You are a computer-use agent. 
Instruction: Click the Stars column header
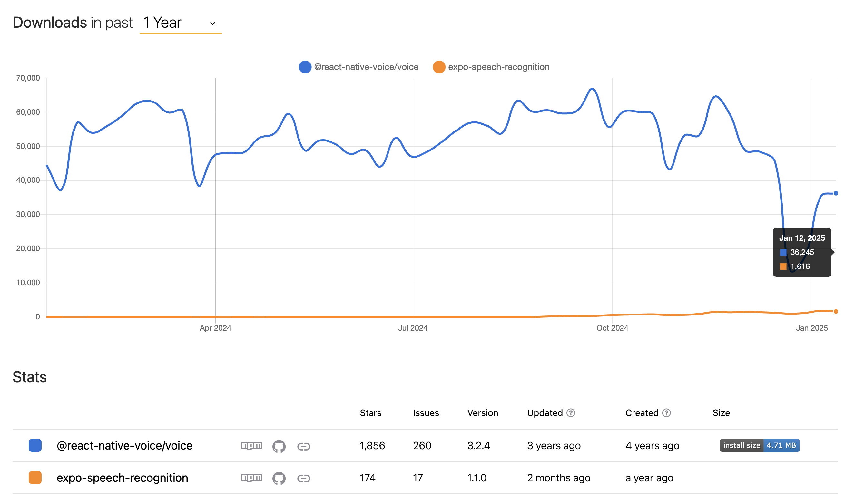pyautogui.click(x=370, y=413)
